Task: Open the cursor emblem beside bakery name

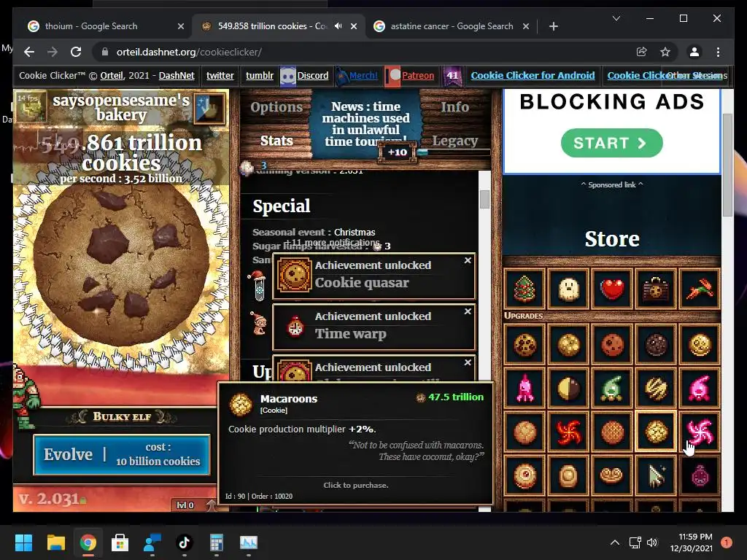Action: pyautogui.click(x=210, y=109)
